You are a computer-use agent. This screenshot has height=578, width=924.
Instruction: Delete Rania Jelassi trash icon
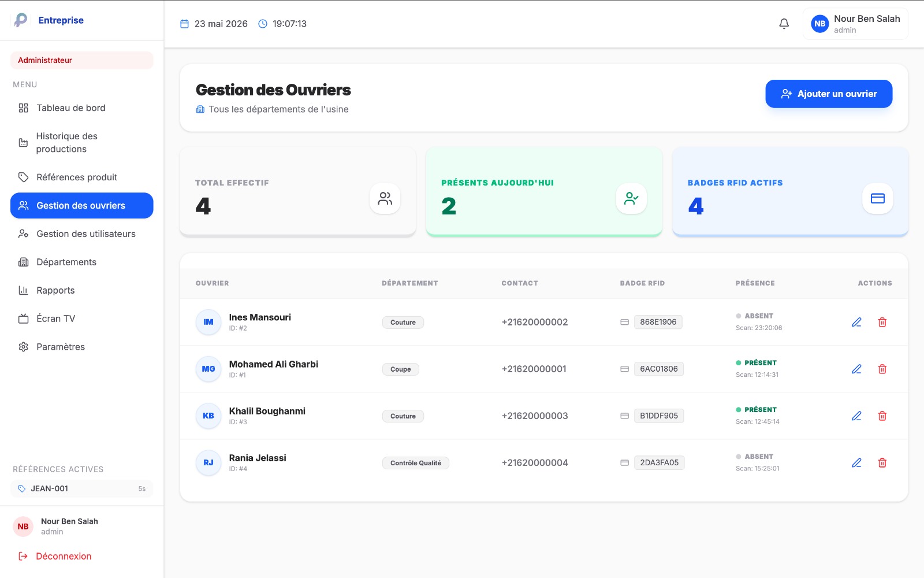882,462
